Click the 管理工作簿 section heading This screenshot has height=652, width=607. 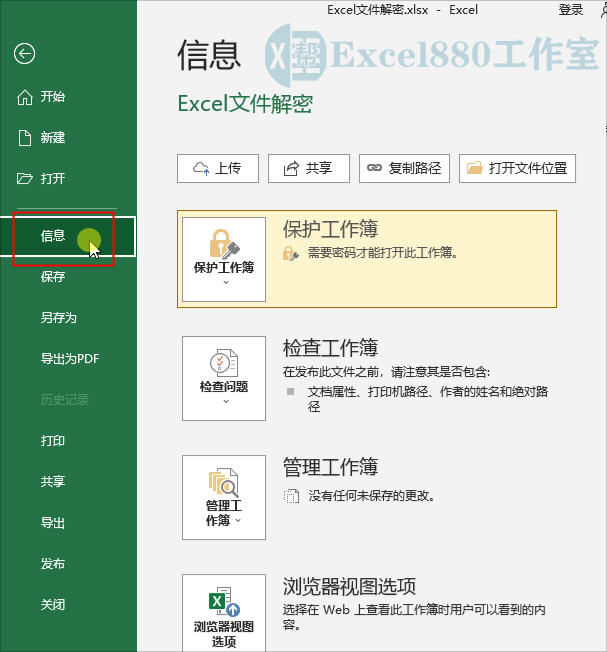click(330, 467)
